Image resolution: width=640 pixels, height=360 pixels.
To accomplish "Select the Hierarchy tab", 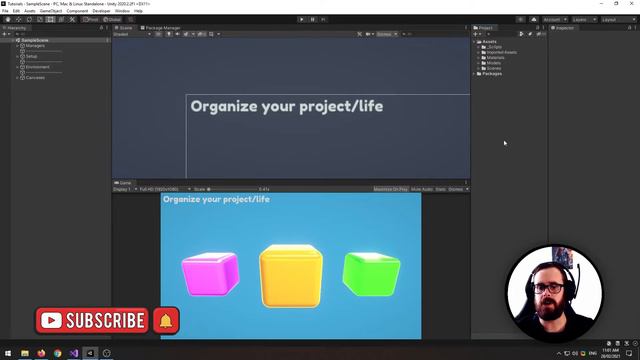I will click(x=15, y=28).
